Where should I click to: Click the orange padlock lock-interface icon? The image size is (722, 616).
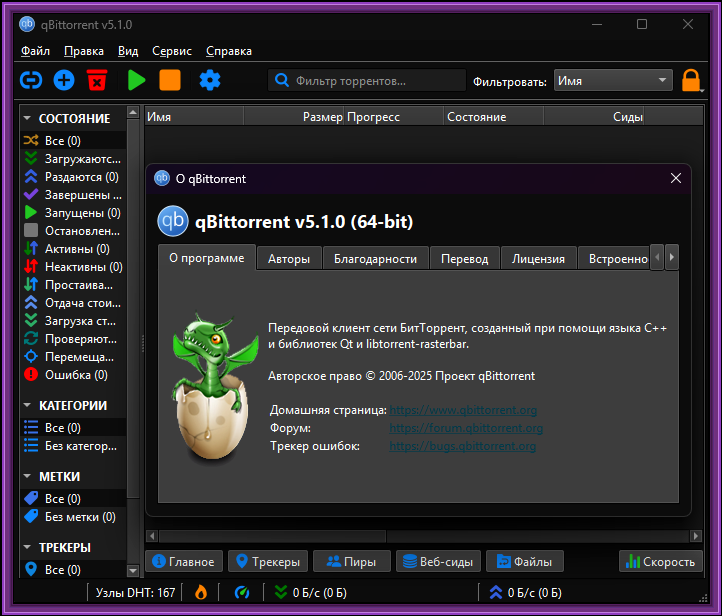pos(691,81)
